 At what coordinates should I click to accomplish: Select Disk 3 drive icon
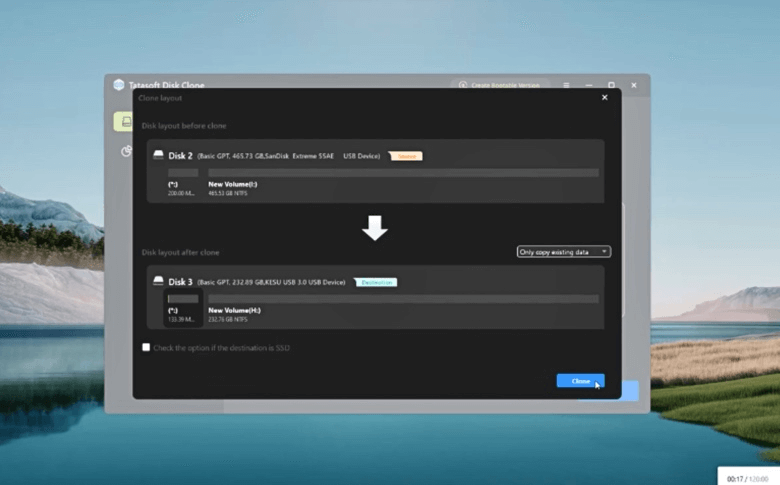tap(158, 282)
